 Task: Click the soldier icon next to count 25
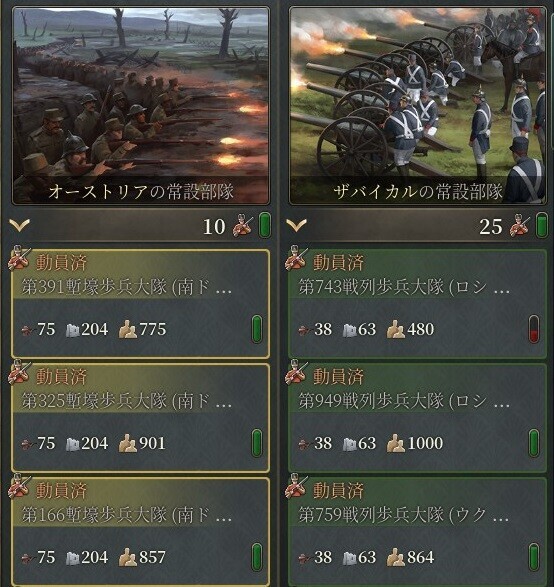(520, 225)
